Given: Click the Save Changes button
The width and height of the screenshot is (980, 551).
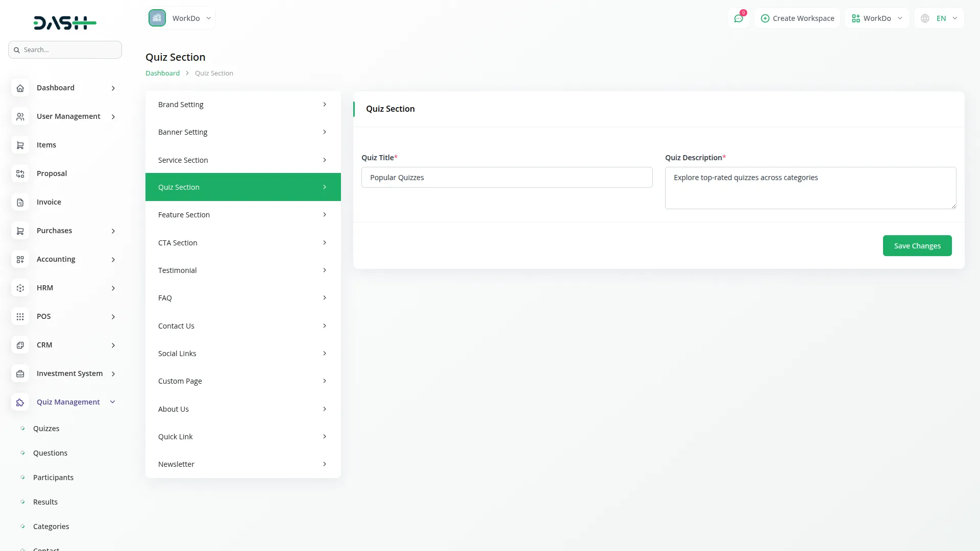Looking at the screenshot, I should tap(917, 246).
